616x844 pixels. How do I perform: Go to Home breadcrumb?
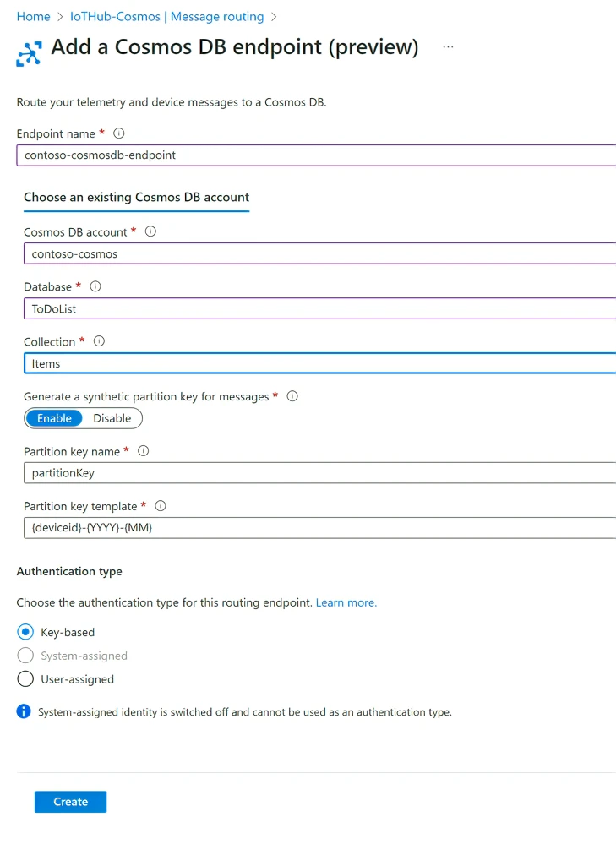[x=33, y=17]
